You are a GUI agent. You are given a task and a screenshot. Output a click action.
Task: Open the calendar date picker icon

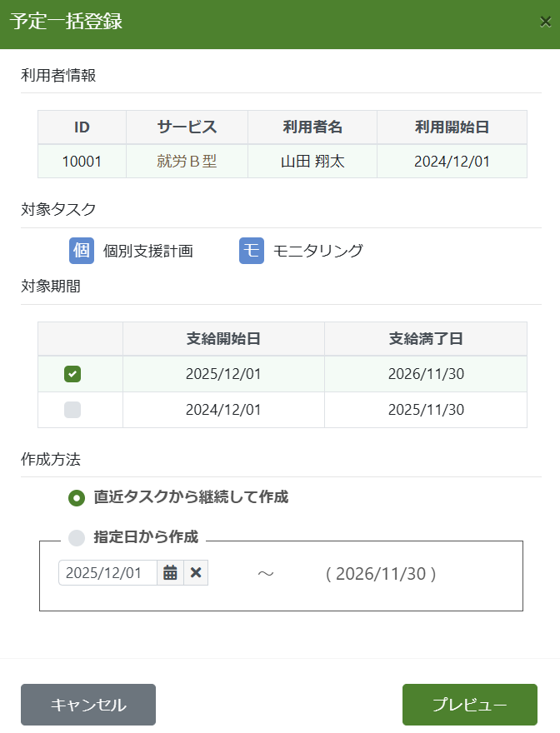tap(170, 572)
